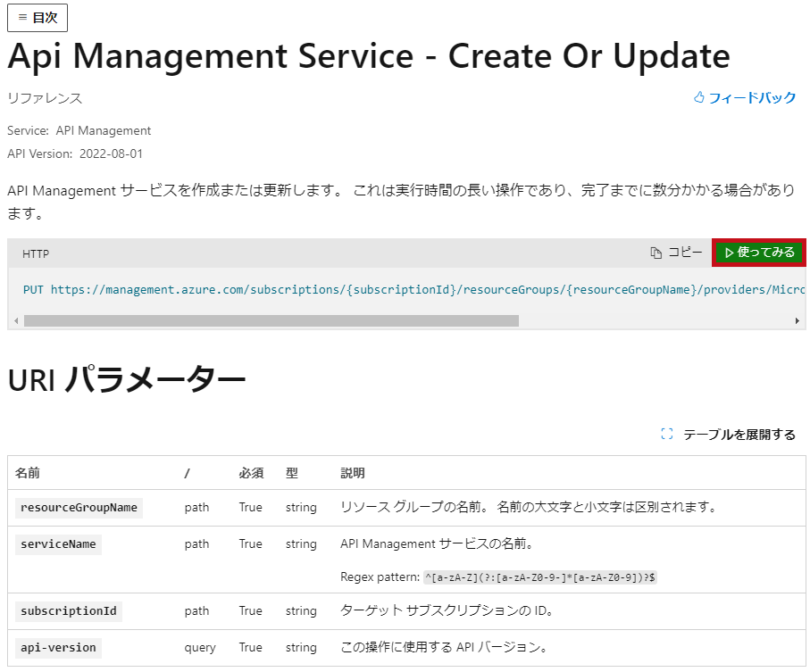
Task: Click the 必須 column header
Action: pos(251,473)
